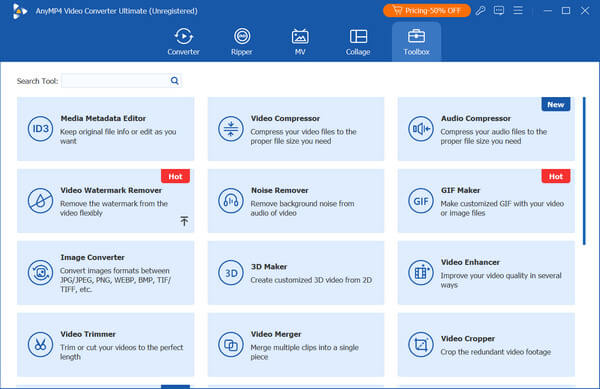
Task: Click the pin-to-top arrow on Watermark Remover
Action: pos(184,221)
